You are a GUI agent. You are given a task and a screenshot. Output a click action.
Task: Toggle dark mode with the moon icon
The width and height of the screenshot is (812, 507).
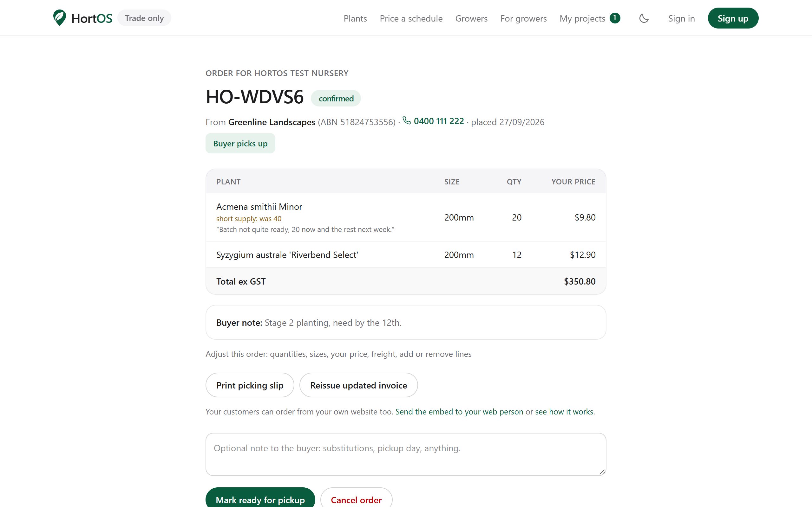tap(644, 18)
